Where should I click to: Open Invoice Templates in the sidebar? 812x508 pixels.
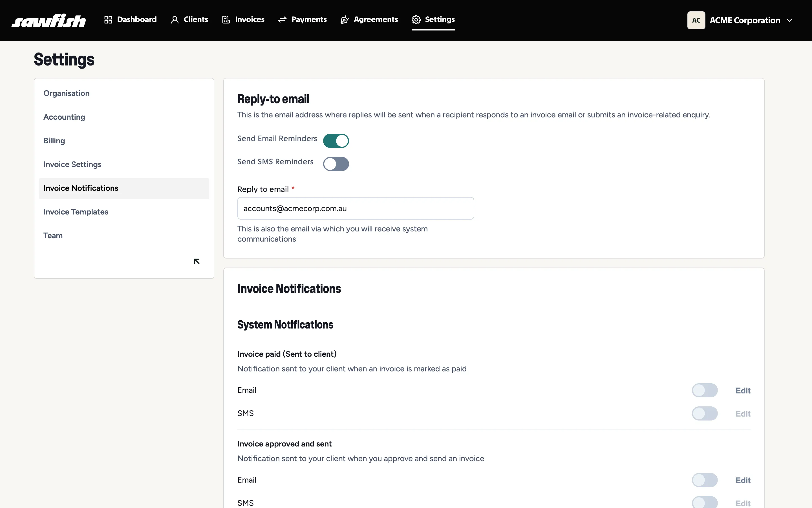pos(124,212)
